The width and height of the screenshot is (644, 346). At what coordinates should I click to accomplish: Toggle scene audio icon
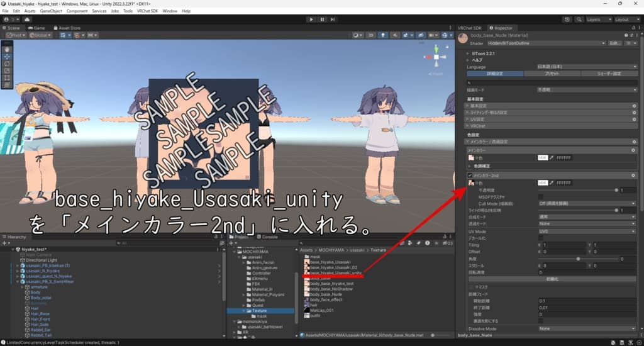tap(395, 35)
